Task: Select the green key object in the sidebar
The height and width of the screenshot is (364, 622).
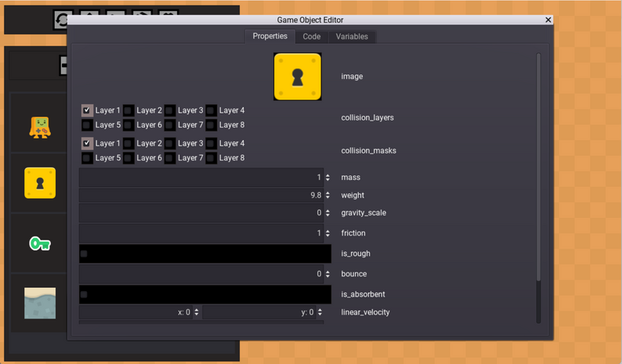Action: (x=40, y=243)
